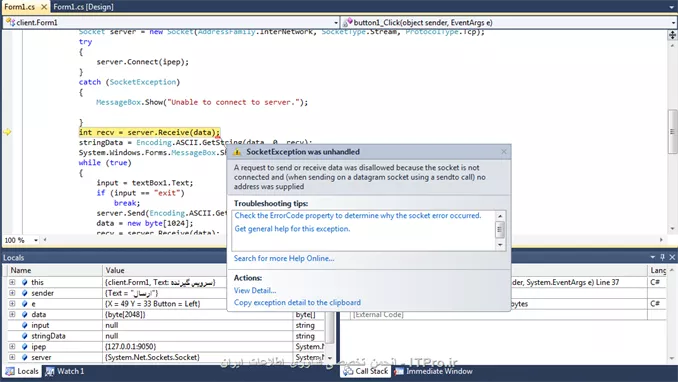Select the null value of stringData
Viewport: 678px width, 382px height.
coord(112,336)
